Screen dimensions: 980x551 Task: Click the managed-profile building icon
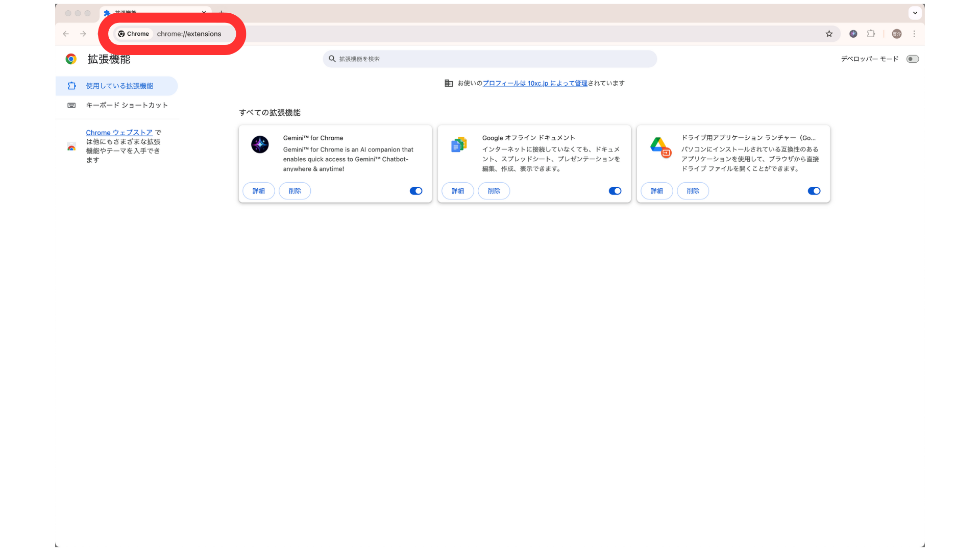(x=449, y=83)
